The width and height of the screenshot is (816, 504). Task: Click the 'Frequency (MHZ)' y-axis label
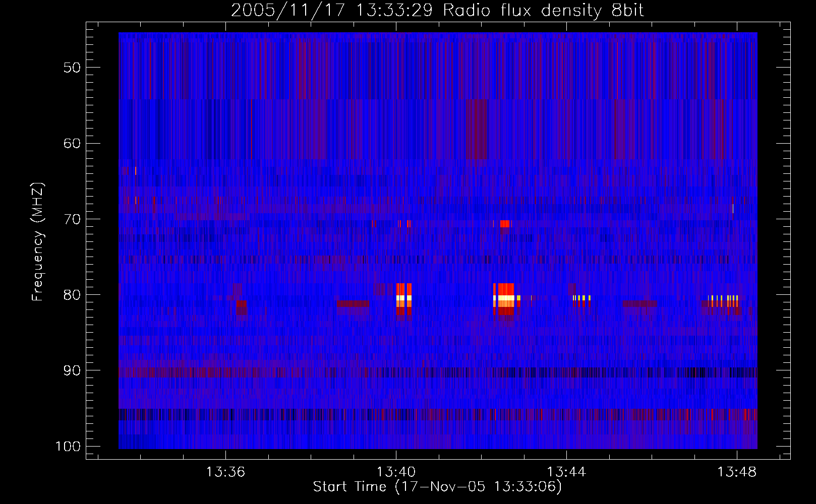click(x=38, y=242)
